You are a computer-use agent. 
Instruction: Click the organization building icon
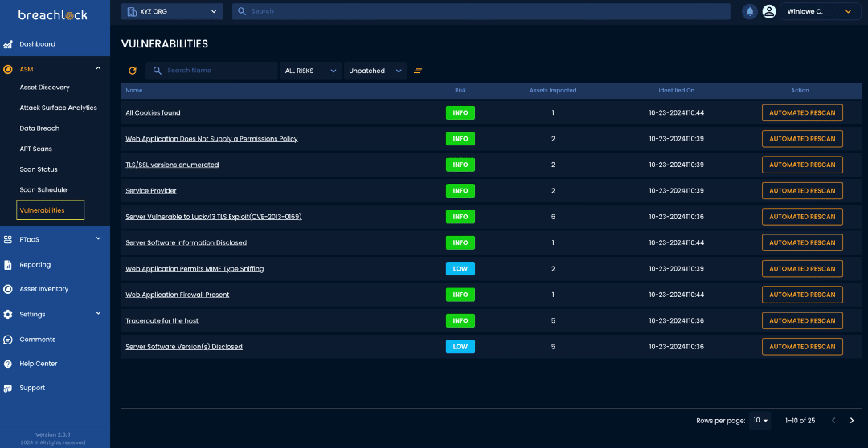(x=132, y=11)
